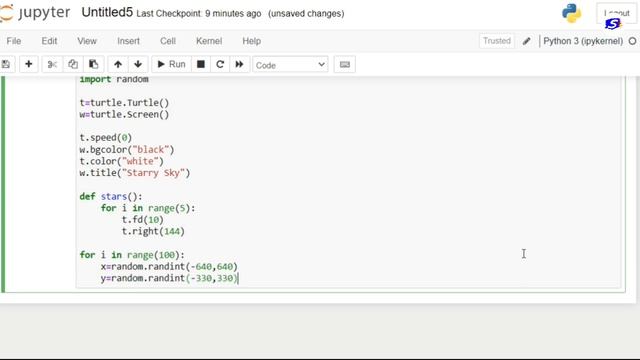This screenshot has height=360, width=640.
Task: Click the line t=turtle.Turtle()
Action: (x=124, y=102)
